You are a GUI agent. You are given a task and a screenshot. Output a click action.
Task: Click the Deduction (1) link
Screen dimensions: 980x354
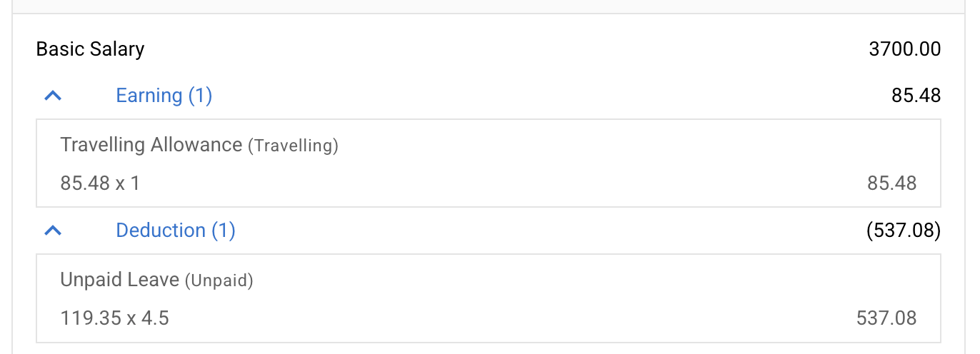tap(175, 231)
